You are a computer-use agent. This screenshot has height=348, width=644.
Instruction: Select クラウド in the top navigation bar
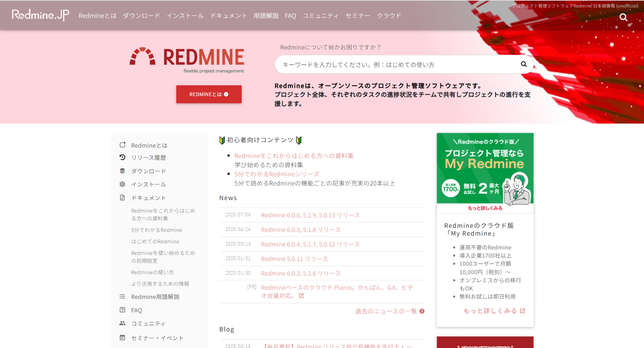(389, 16)
